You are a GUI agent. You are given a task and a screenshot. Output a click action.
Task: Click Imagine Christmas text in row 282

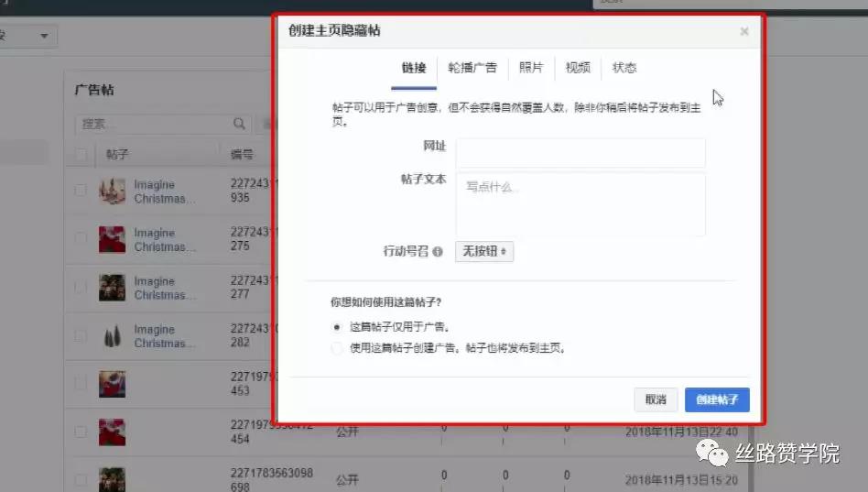[x=164, y=336]
